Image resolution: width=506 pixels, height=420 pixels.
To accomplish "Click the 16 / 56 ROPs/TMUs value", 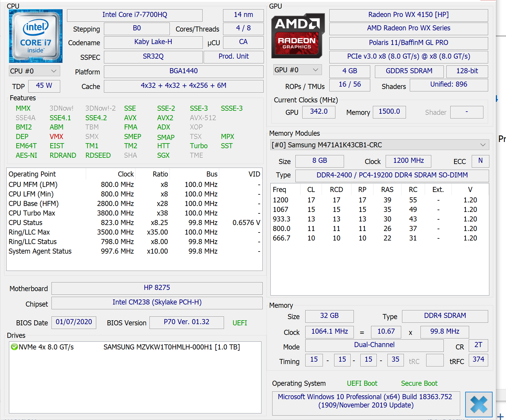I will [x=350, y=85].
